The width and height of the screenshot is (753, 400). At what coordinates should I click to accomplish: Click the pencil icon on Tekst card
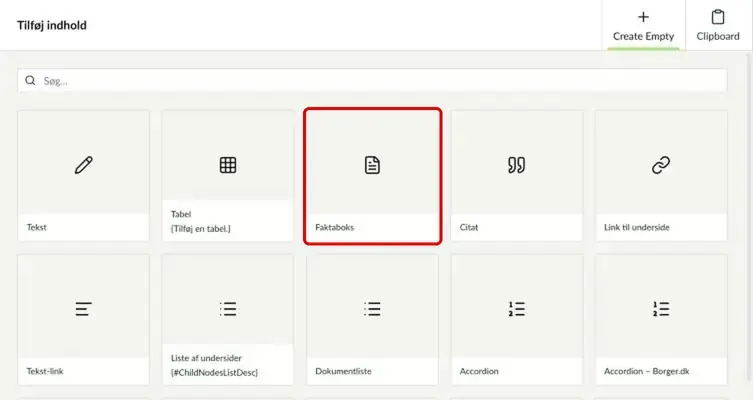(84, 165)
